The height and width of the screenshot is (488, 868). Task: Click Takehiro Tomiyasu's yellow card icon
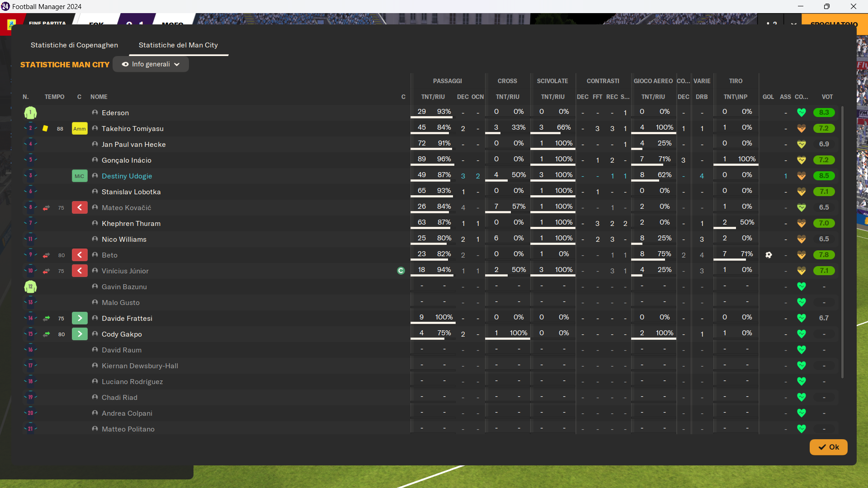click(45, 129)
